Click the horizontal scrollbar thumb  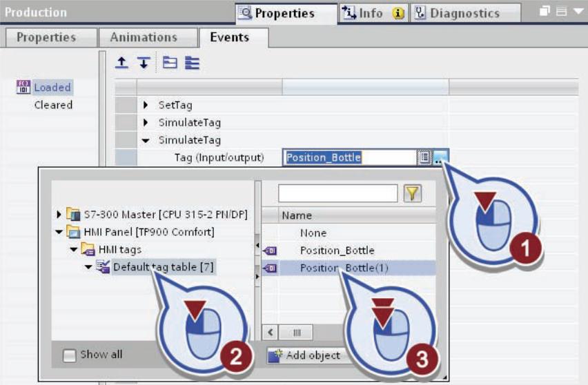tap(297, 332)
